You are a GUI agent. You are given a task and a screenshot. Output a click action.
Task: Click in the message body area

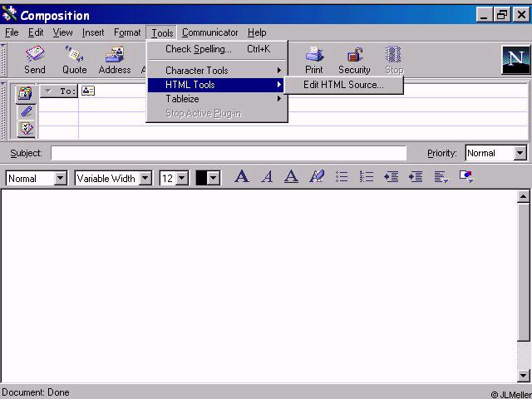click(x=259, y=286)
